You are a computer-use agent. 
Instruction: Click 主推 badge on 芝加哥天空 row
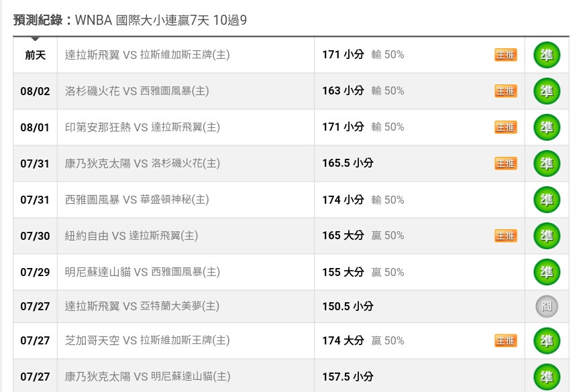[x=505, y=340]
